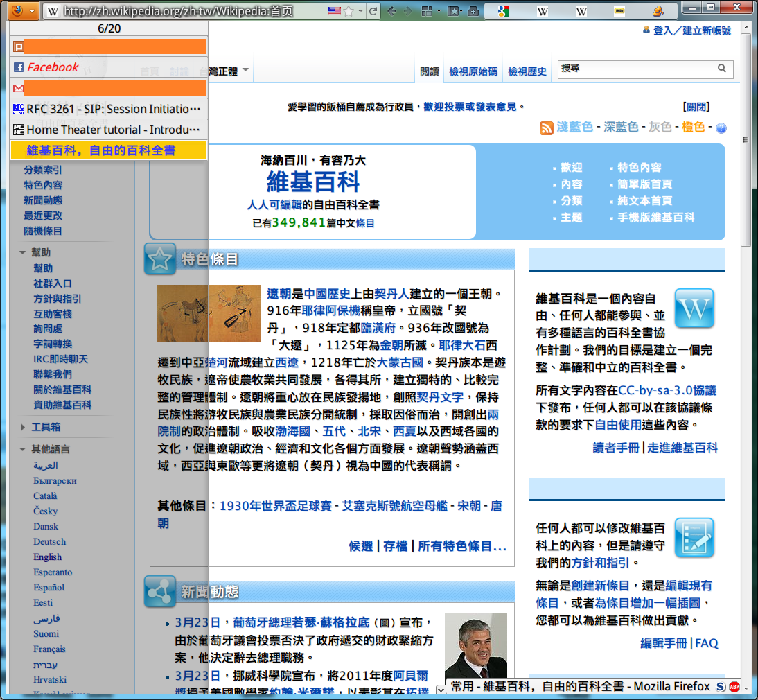
Task: Click the edit notepad pencil icon
Action: click(694, 538)
